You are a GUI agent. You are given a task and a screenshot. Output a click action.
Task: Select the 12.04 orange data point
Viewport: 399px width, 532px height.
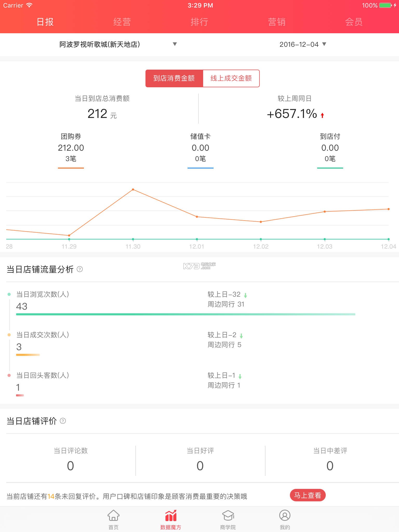389,209
